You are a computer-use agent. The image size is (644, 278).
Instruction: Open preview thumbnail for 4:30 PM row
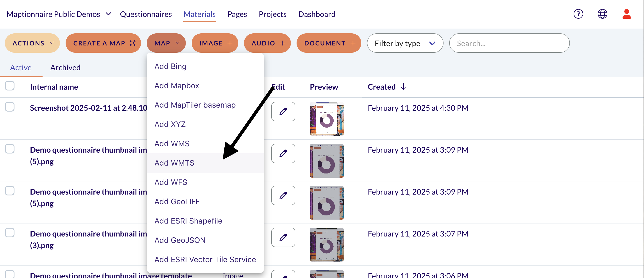click(327, 119)
